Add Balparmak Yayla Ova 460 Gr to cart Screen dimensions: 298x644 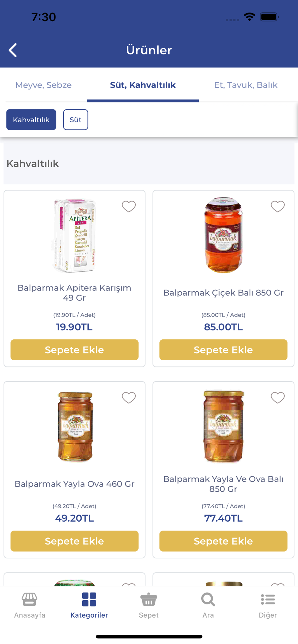(x=74, y=541)
